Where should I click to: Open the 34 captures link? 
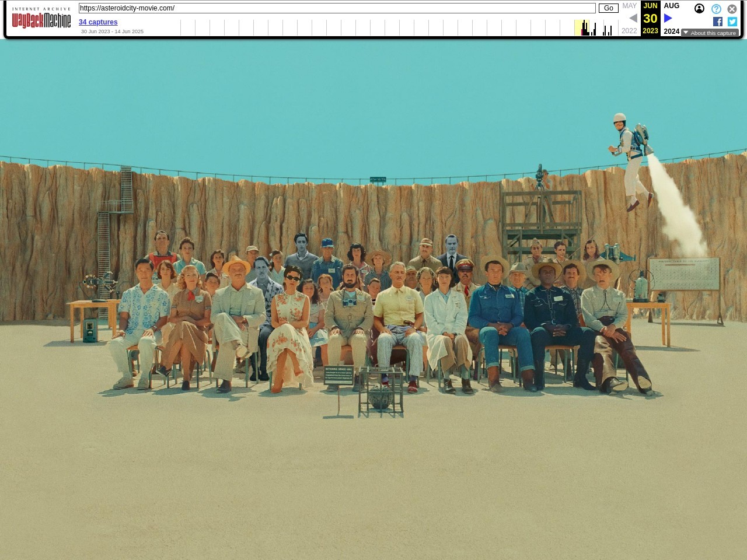coord(98,22)
